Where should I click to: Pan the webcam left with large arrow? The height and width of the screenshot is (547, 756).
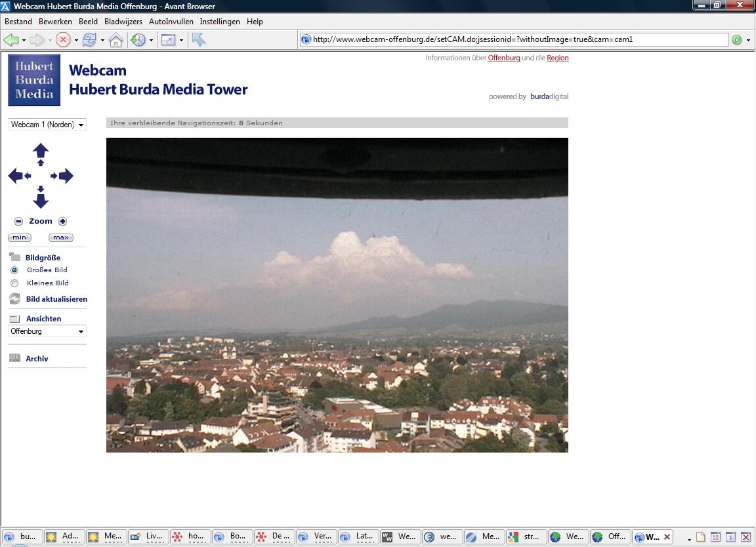[x=16, y=176]
